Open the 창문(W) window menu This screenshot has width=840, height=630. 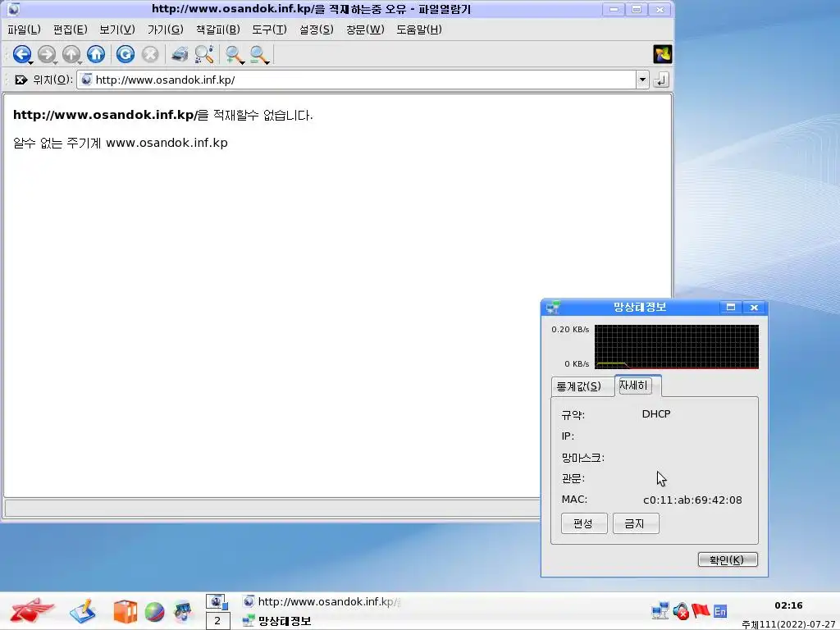click(x=365, y=30)
